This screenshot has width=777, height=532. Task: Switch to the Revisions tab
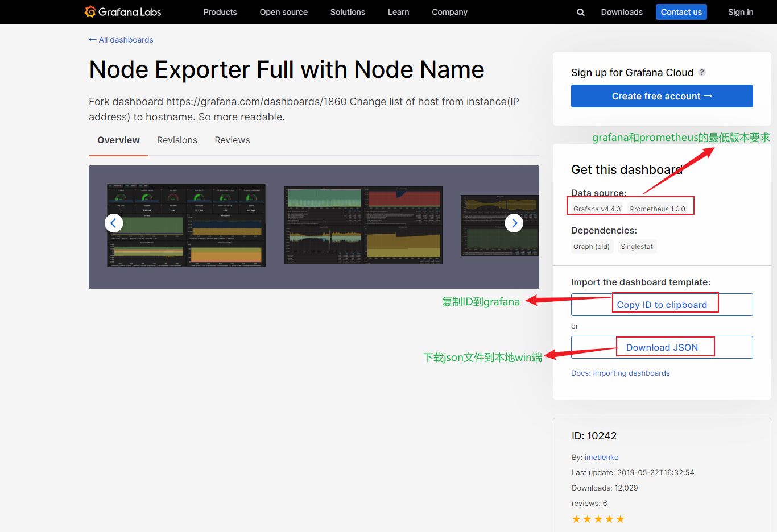pyautogui.click(x=177, y=140)
